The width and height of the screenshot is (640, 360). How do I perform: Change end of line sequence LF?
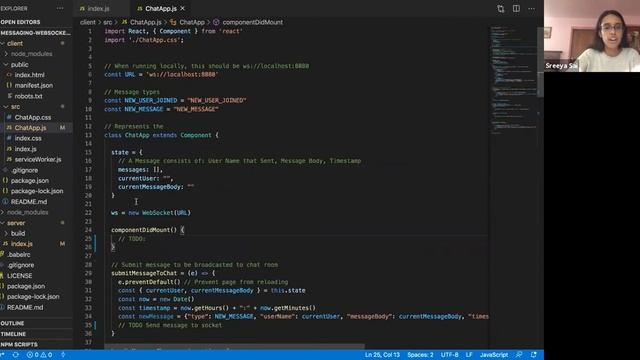(x=469, y=355)
